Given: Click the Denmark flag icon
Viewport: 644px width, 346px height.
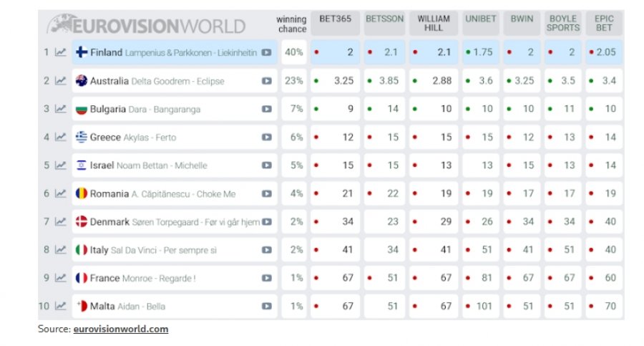Looking at the screenshot, I should pyautogui.click(x=82, y=221).
